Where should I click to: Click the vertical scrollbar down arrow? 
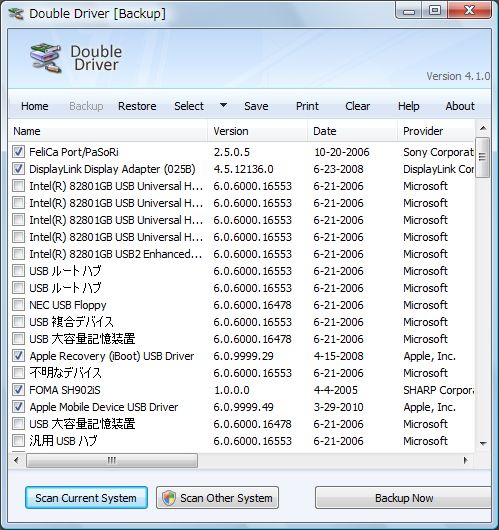[x=483, y=443]
